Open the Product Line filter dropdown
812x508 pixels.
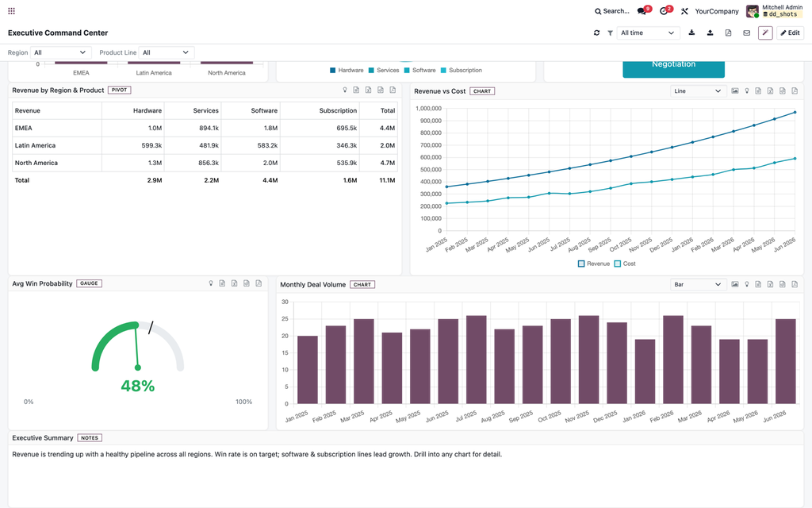tap(167, 52)
